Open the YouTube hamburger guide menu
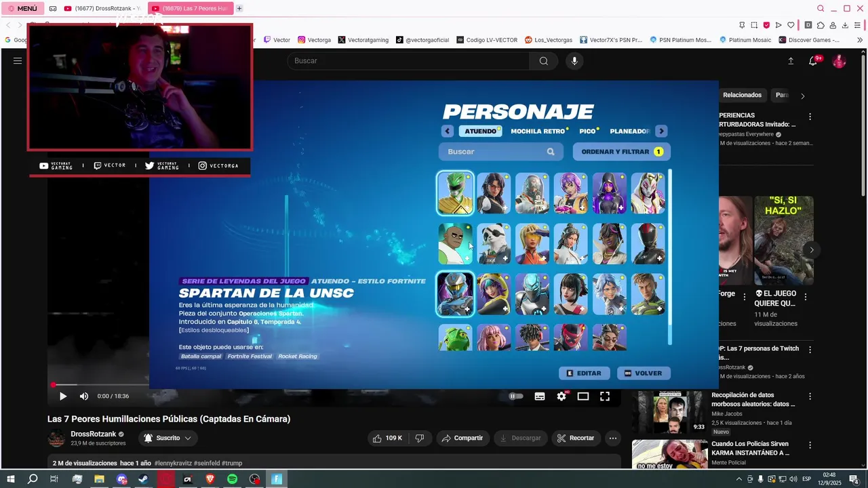 click(x=18, y=61)
